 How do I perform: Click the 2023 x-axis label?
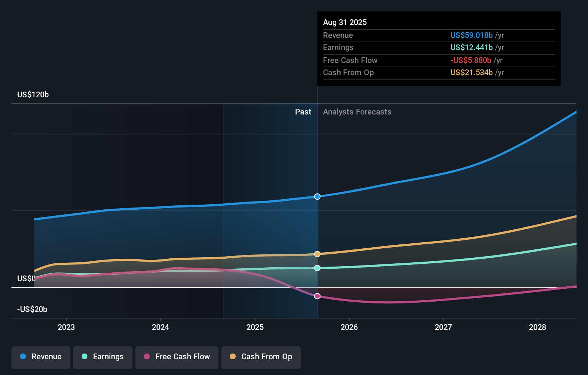click(x=66, y=327)
